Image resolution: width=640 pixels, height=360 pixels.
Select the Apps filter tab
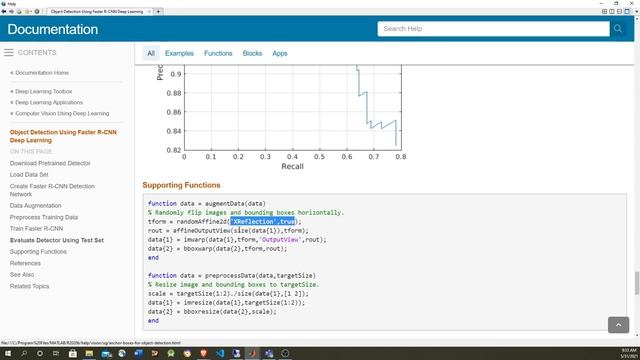tap(280, 53)
